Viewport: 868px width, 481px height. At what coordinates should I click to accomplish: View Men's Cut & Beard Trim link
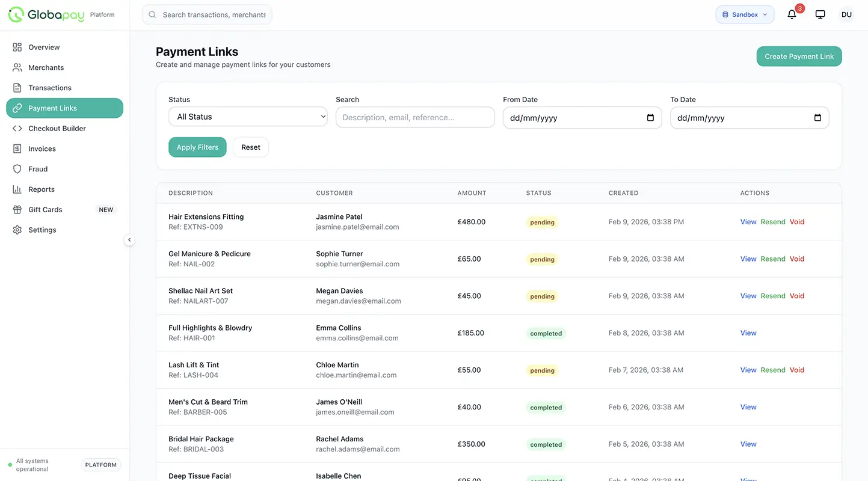pos(748,407)
